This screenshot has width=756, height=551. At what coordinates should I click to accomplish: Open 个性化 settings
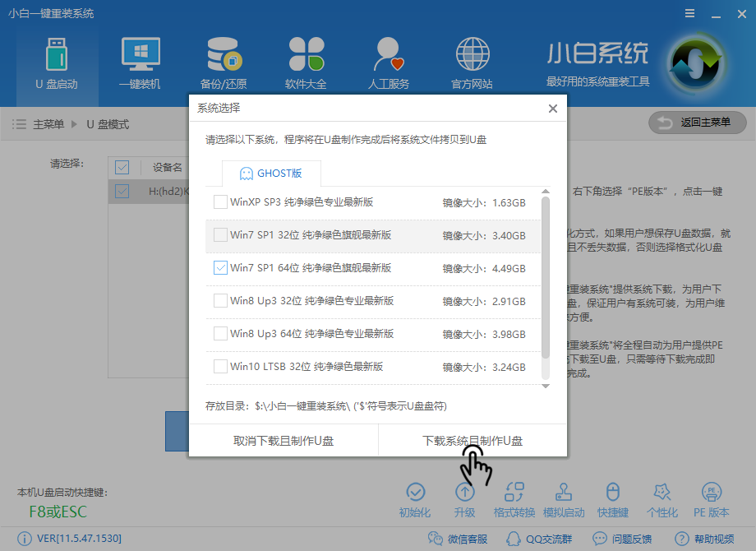pos(662,498)
